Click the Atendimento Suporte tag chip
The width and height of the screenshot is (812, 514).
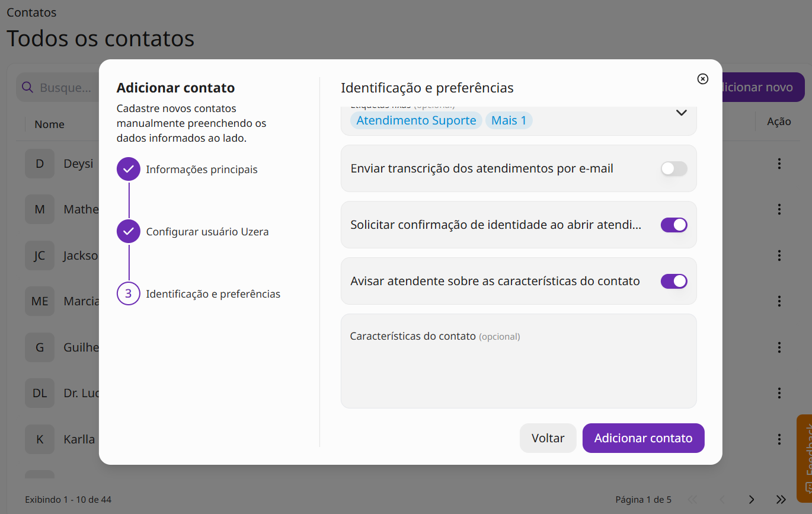click(416, 120)
